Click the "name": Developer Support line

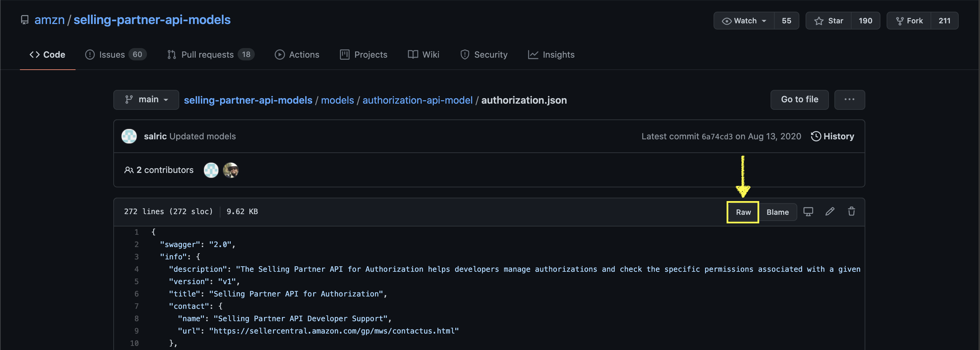tap(285, 319)
